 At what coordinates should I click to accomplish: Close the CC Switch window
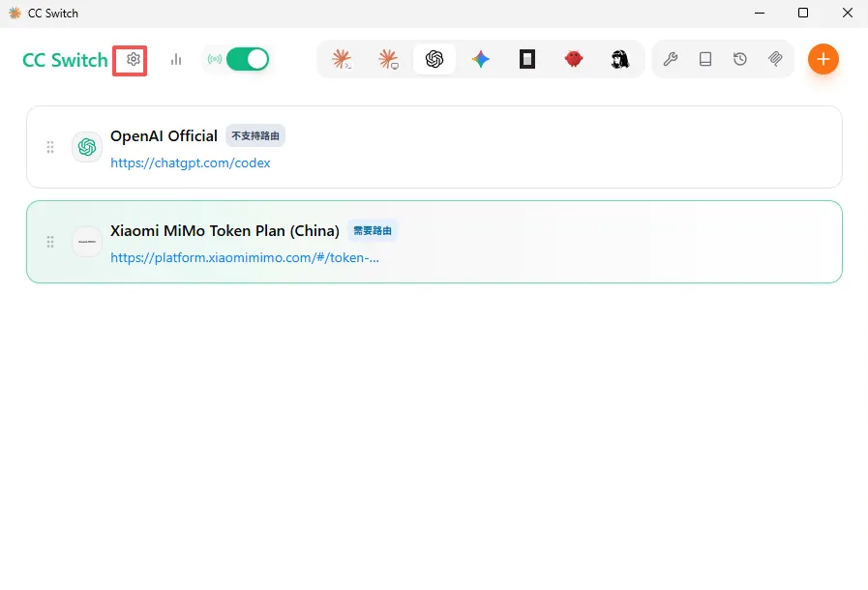click(848, 13)
